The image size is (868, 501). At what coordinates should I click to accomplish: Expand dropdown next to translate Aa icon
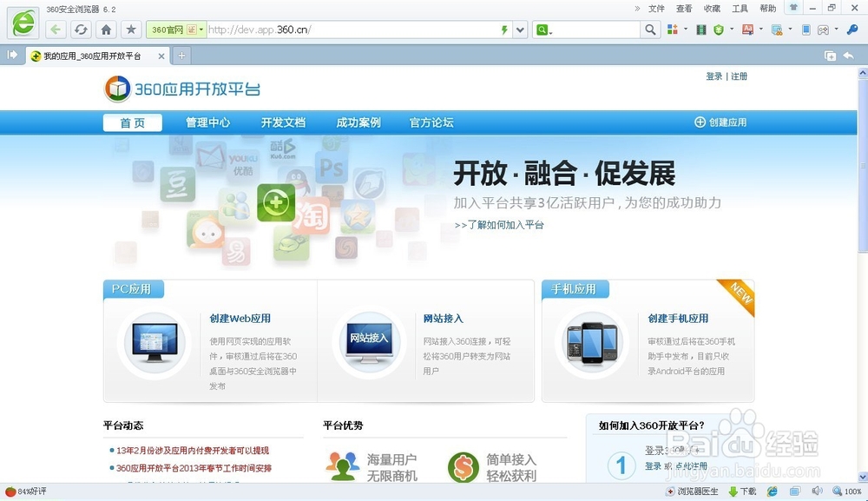click(x=761, y=30)
